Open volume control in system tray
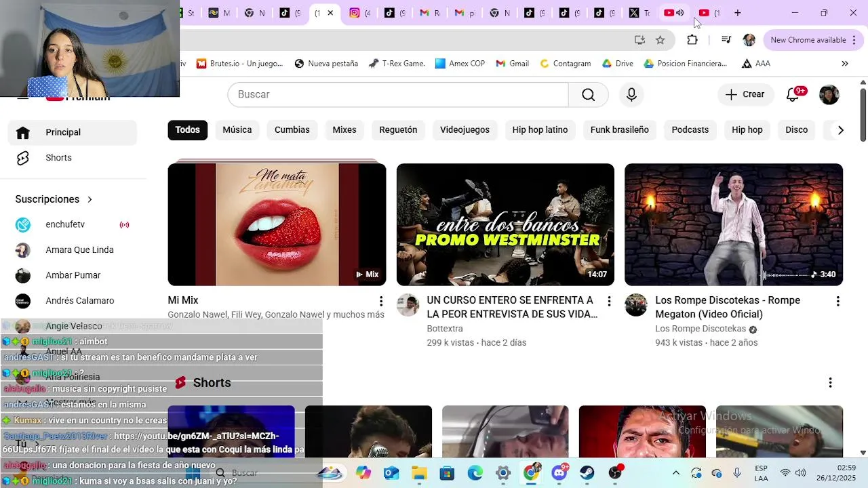This screenshot has height=488, width=868. point(800,473)
